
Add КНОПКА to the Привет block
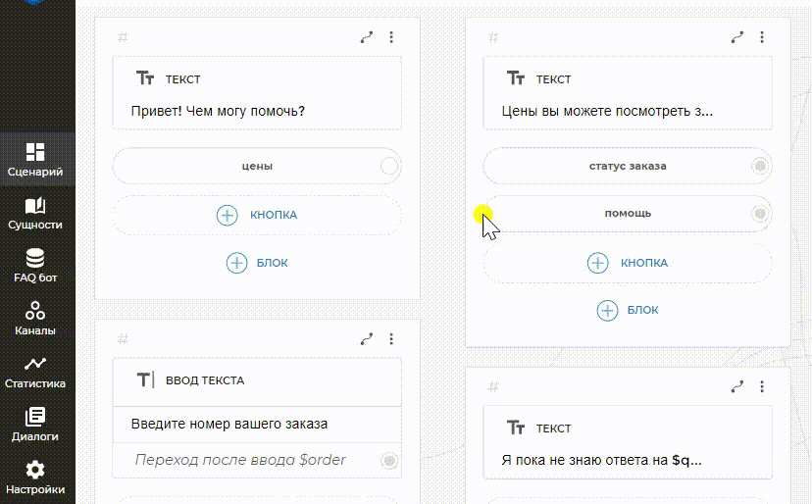point(257,215)
